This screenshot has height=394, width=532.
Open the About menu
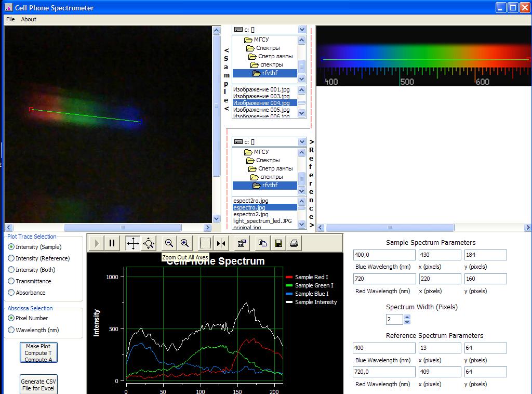(29, 19)
